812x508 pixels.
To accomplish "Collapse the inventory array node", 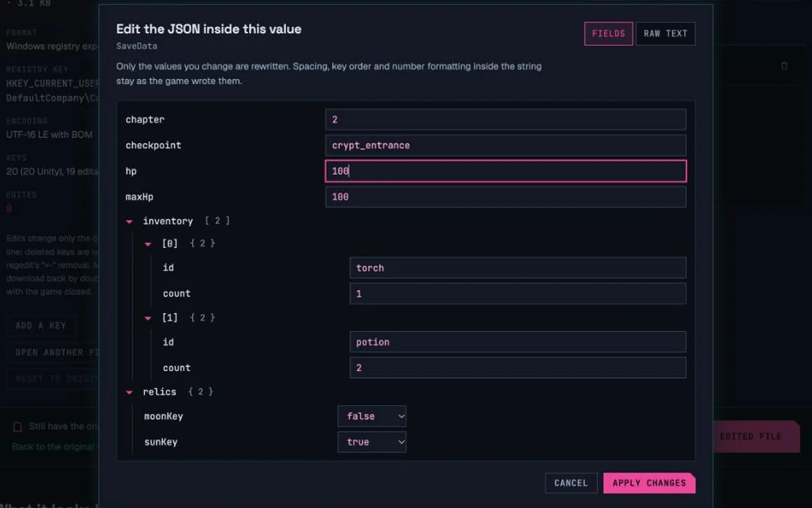I will pyautogui.click(x=129, y=221).
